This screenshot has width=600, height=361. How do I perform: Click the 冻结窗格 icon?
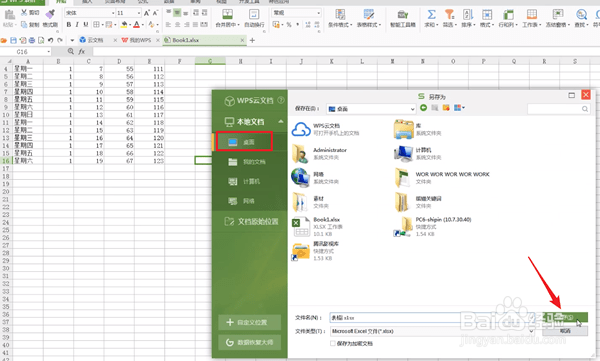pos(558,15)
